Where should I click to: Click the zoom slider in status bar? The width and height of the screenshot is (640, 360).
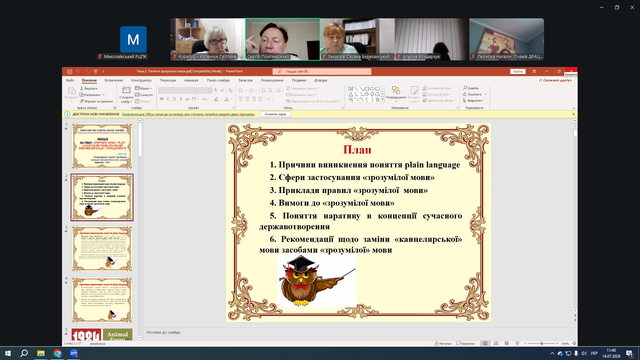pos(542,343)
